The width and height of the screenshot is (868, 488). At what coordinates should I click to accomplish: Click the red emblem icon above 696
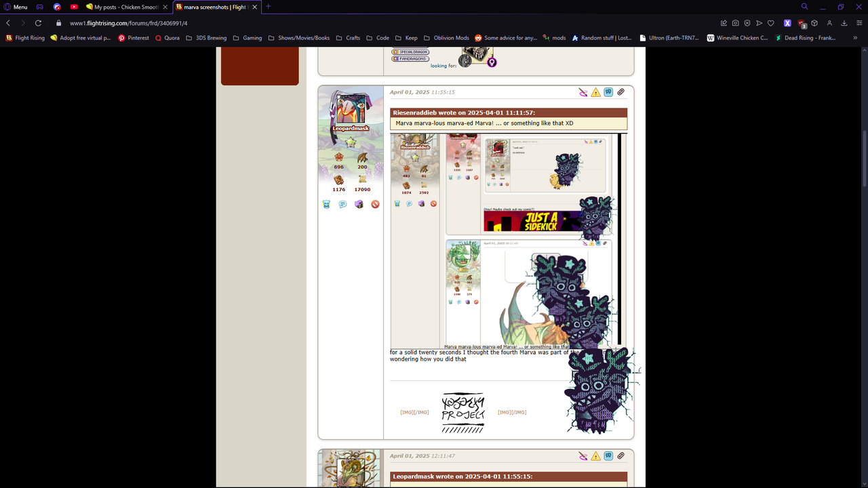339,157
